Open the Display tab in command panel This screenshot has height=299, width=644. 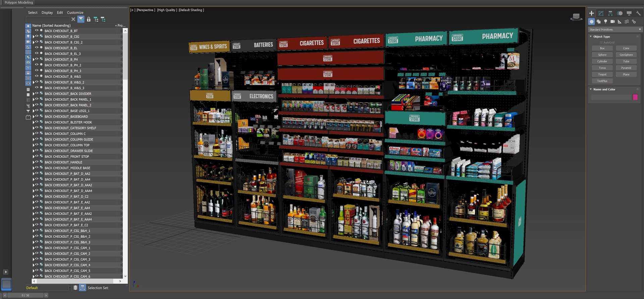(629, 13)
